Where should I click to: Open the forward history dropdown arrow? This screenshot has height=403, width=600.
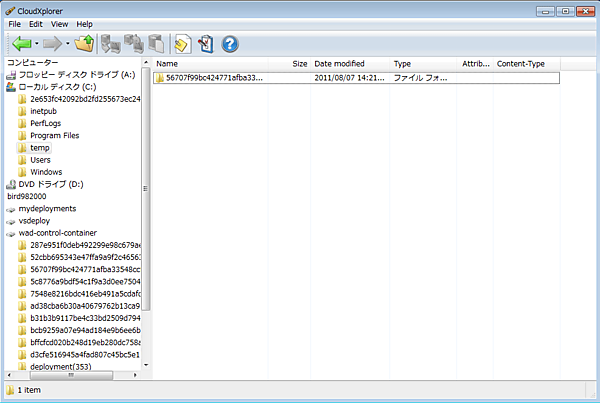click(67, 44)
